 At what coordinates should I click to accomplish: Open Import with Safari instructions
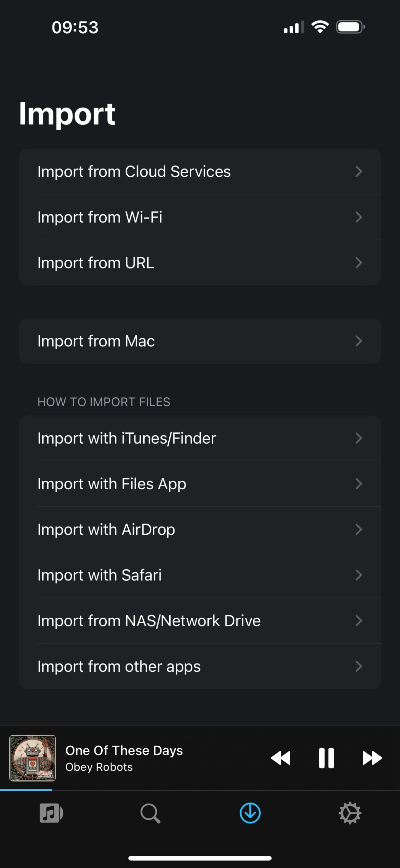pos(200,575)
